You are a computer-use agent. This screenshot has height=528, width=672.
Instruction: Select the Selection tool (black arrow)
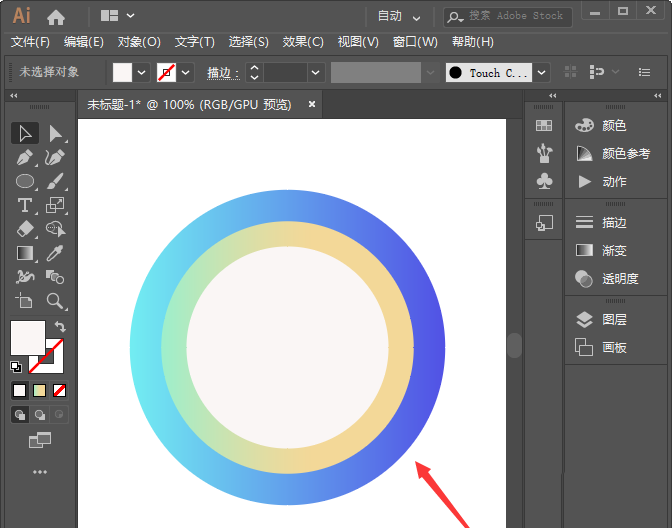25,134
